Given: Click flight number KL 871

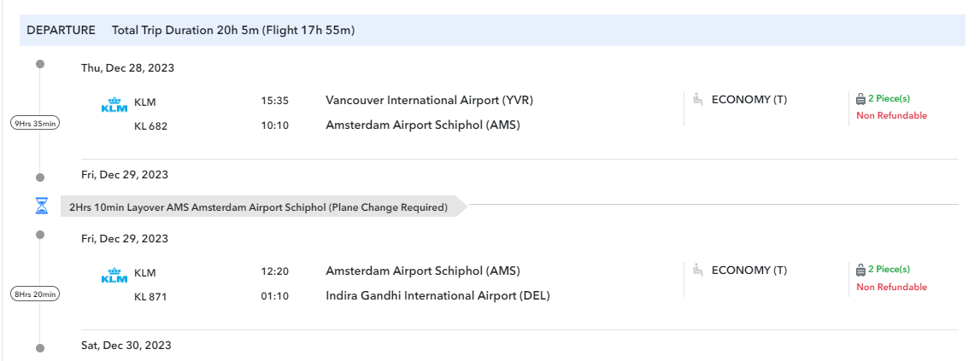Looking at the screenshot, I should 150,297.
